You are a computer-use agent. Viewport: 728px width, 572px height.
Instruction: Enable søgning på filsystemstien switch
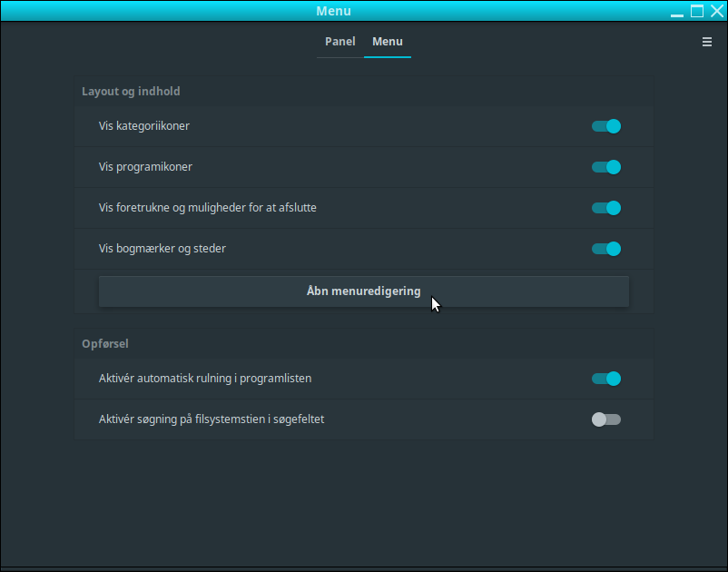605,419
